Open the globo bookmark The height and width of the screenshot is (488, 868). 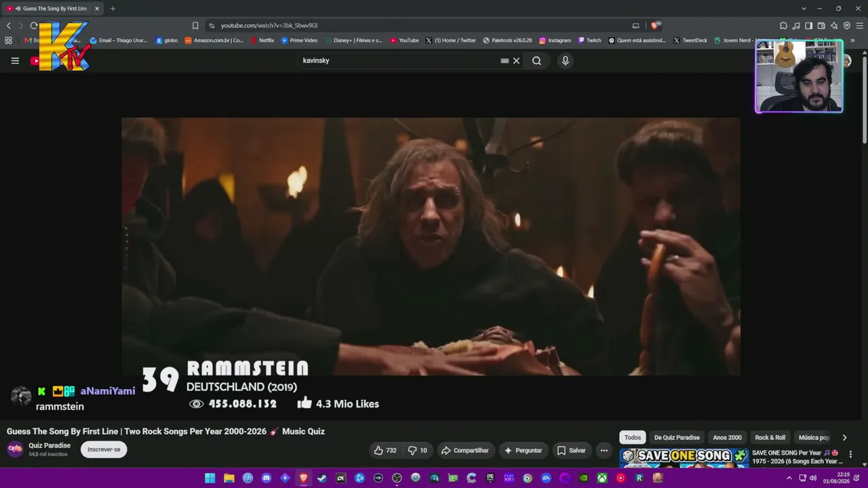[x=166, y=41]
